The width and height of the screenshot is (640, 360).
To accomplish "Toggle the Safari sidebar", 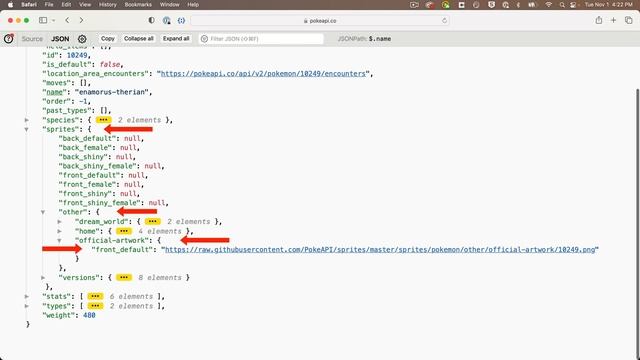I will tap(43, 20).
